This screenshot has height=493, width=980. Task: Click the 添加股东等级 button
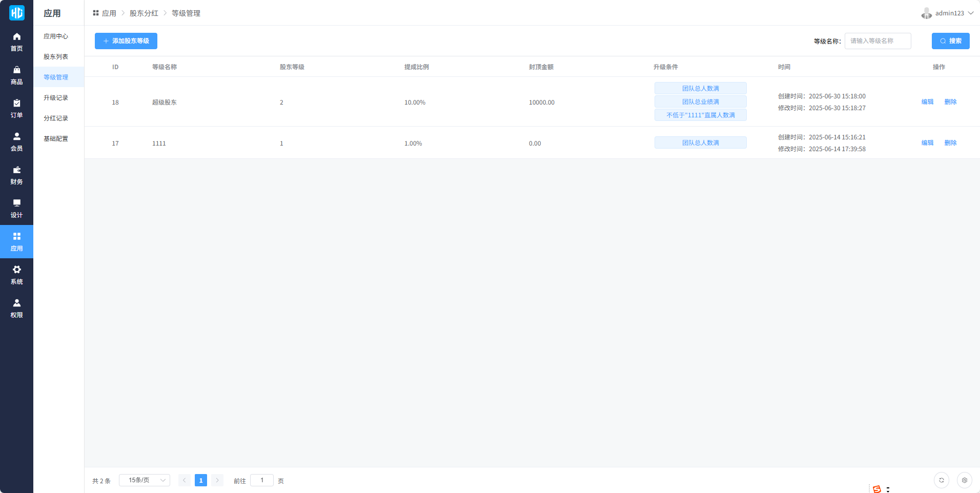pos(126,41)
